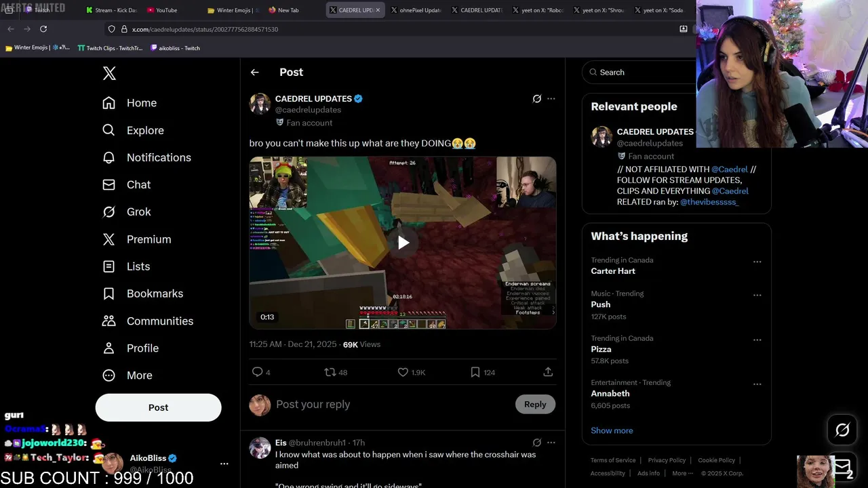Open the Twitch Clips bookmark

(x=110, y=48)
